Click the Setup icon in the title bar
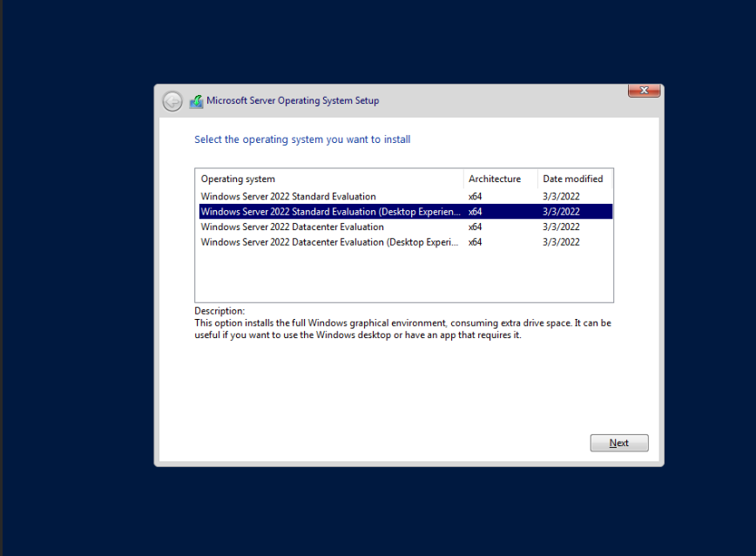 (x=196, y=101)
